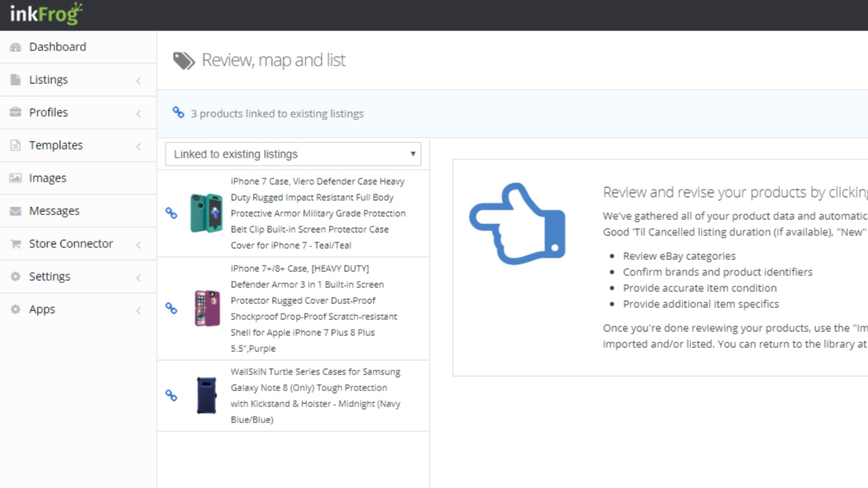Screen dimensions: 868x488
Task: Expand the Store Connector chevron
Action: click(138, 245)
